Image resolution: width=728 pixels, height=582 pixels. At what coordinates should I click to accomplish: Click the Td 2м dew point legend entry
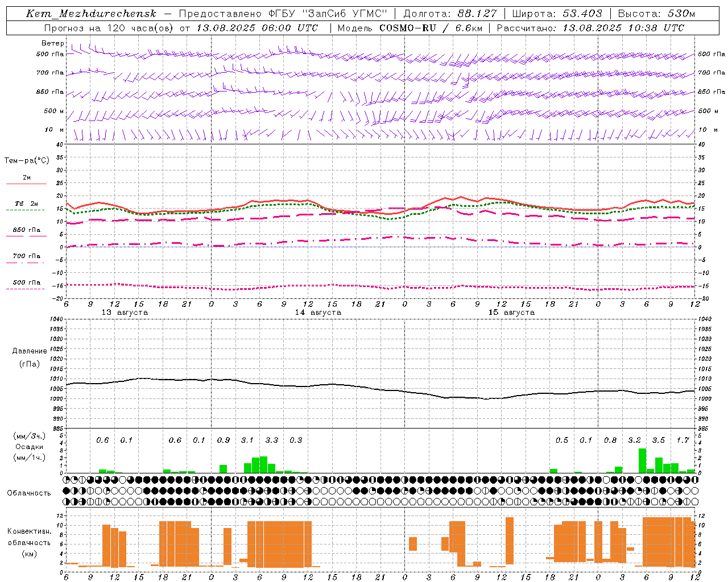click(27, 203)
